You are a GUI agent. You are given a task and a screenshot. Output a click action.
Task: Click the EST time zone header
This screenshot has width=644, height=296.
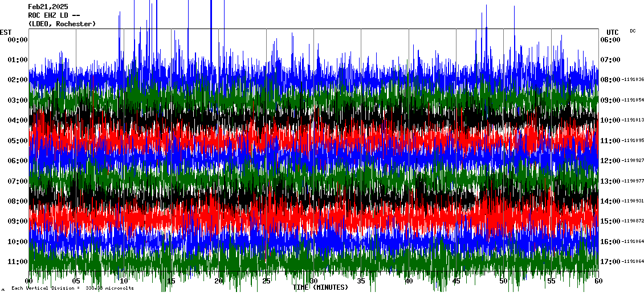point(6,32)
